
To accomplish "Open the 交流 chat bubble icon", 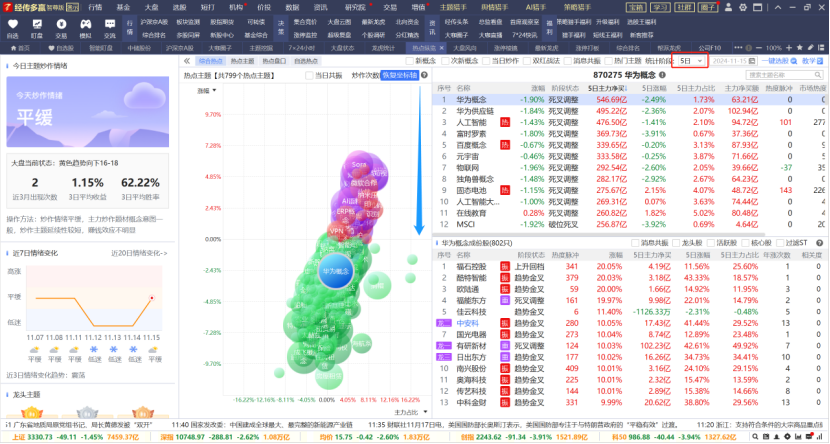I will (x=110, y=24).
